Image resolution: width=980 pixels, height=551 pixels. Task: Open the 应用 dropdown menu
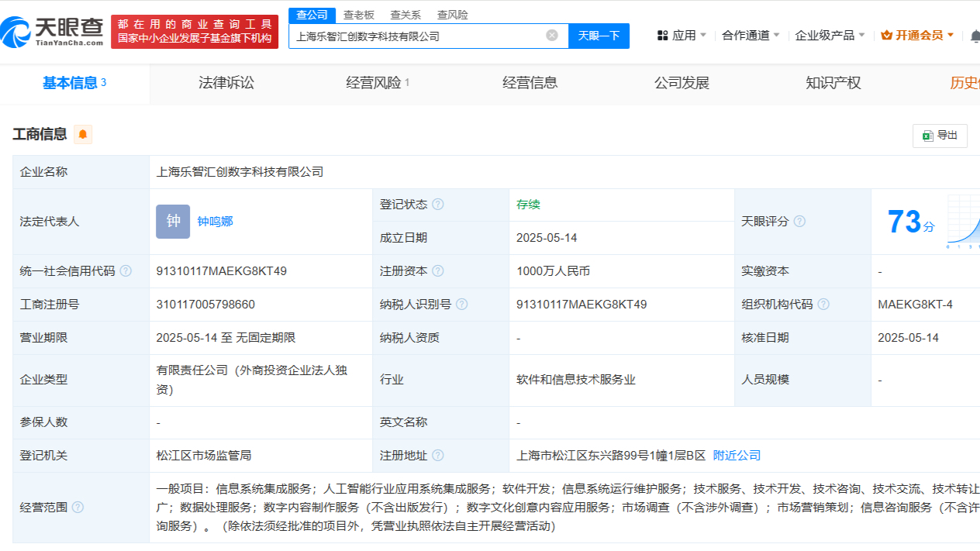tap(682, 35)
